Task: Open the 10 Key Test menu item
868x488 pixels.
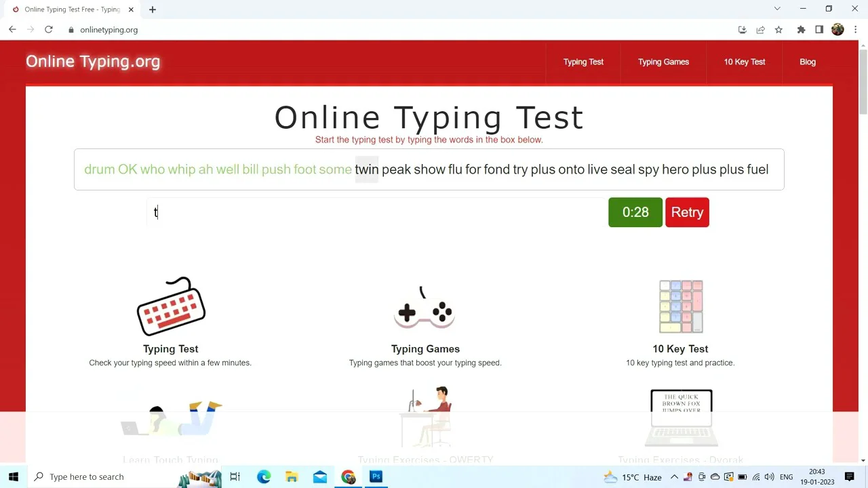Action: pyautogui.click(x=745, y=62)
